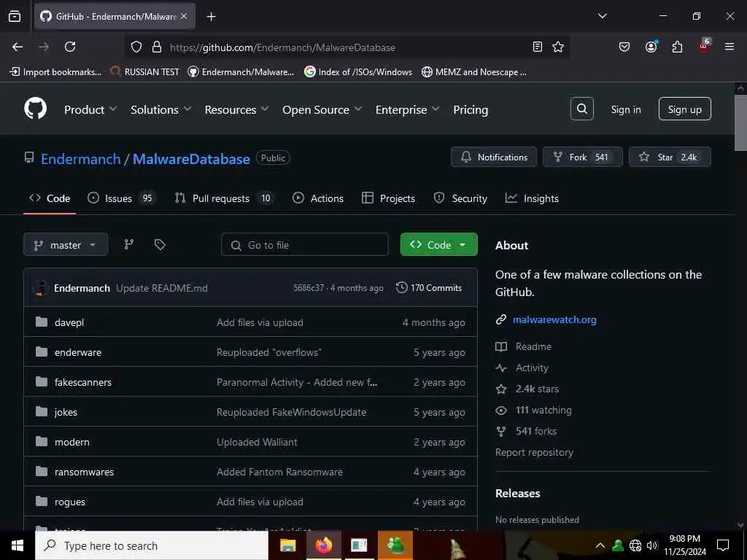
Task: Click the Sign in link
Action: pos(626,109)
